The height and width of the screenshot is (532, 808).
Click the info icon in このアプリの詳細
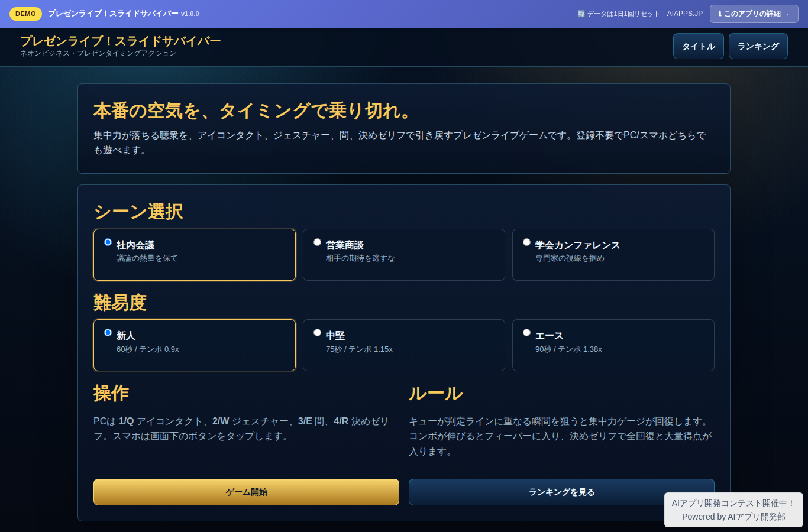pos(720,14)
